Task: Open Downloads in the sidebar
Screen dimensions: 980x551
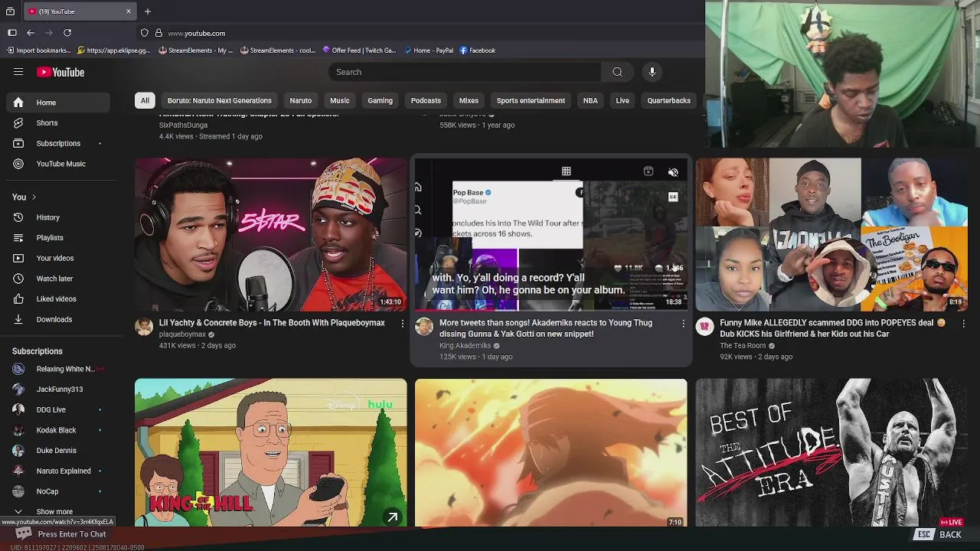Action: click(58, 319)
